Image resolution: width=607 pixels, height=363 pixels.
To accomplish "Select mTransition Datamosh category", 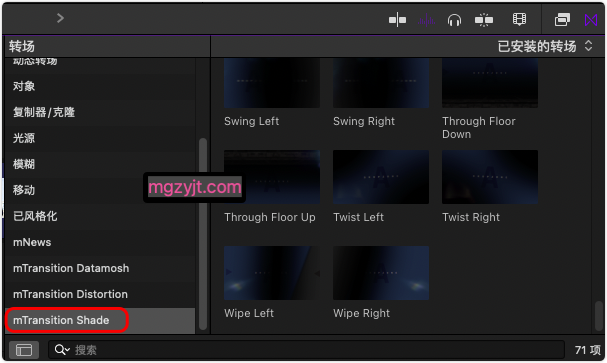I will click(100, 268).
